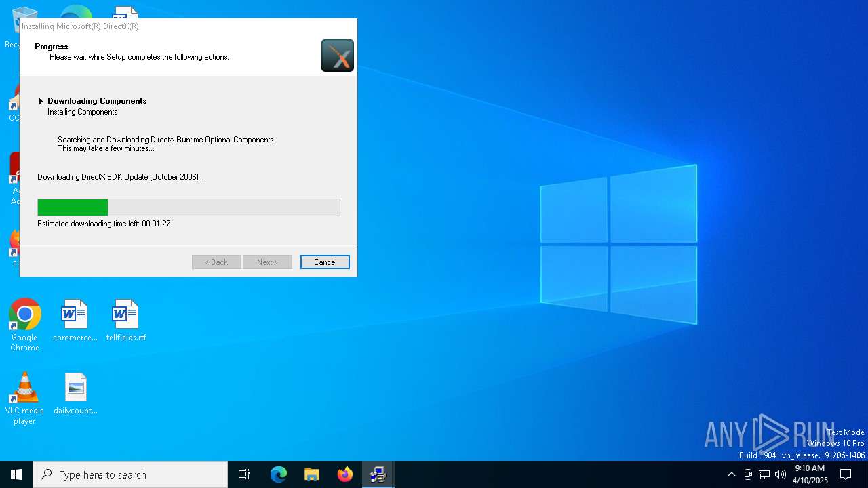The height and width of the screenshot is (488, 868).
Task: Open the VLC media player desktop shortcut
Action: click(24, 399)
